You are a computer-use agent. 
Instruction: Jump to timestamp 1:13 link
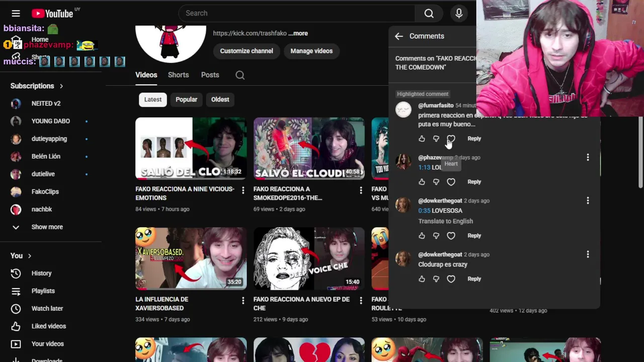424,167
